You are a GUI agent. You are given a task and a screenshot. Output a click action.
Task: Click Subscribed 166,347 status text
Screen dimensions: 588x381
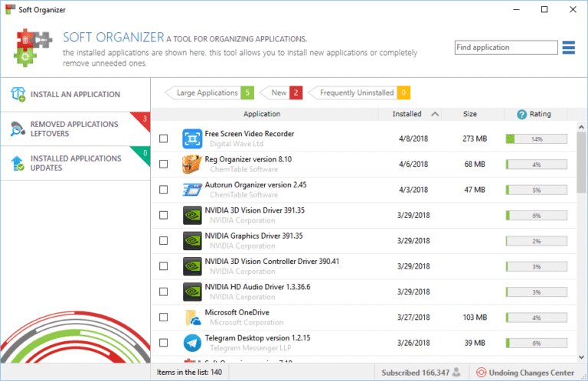click(416, 373)
